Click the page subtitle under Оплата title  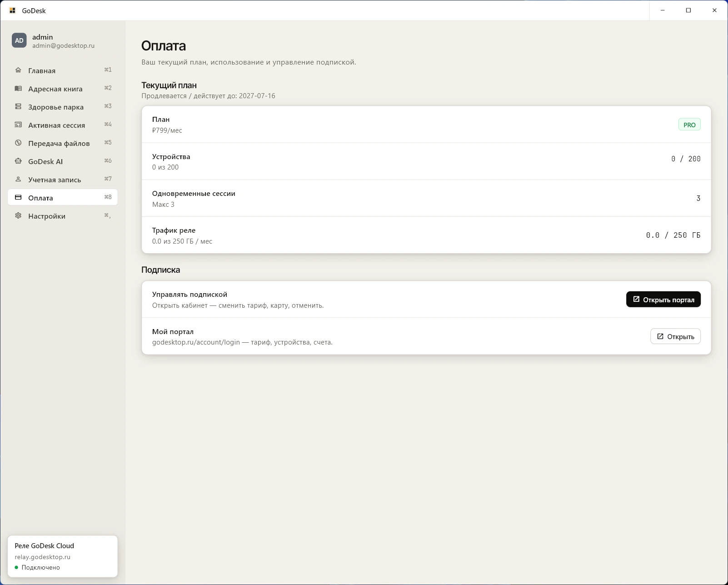[x=249, y=62]
